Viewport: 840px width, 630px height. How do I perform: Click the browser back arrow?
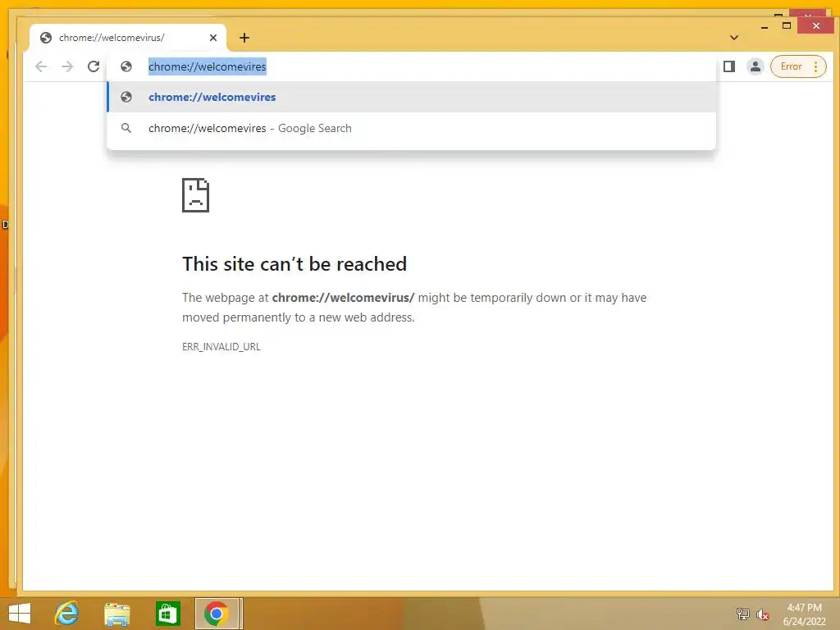(41, 66)
